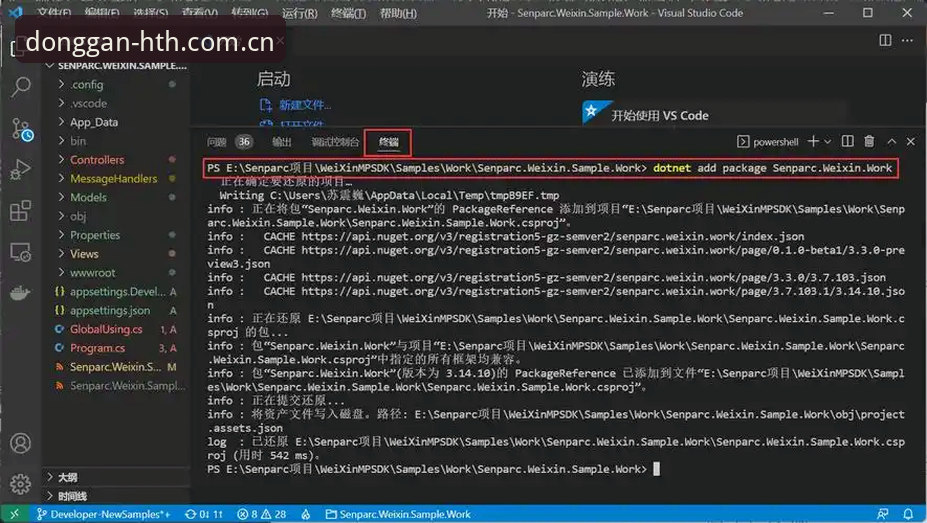Open the feedback icon in status bar
Screen dimensions: 927x523
(882, 514)
